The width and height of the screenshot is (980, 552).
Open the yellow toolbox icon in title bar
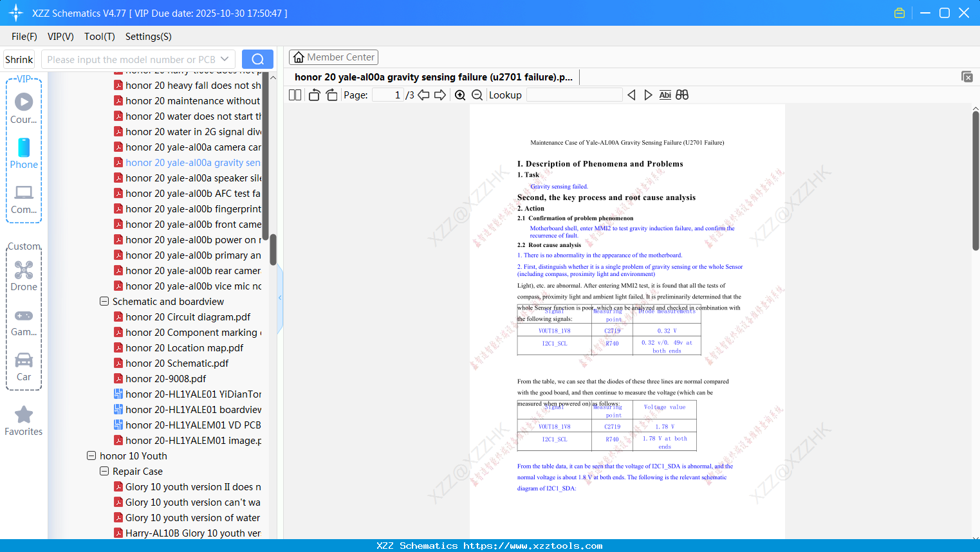click(900, 13)
